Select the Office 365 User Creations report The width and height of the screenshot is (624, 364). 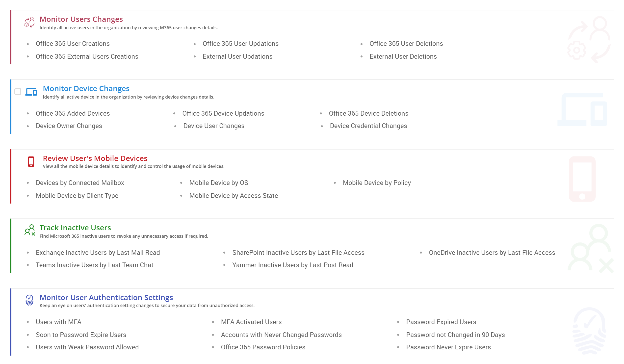pos(73,44)
